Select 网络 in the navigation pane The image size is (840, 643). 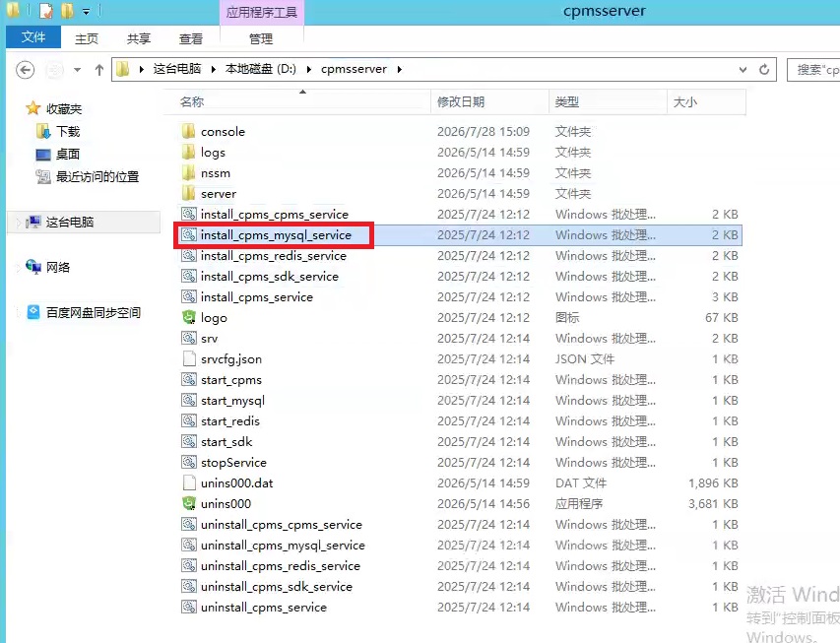pos(58,267)
